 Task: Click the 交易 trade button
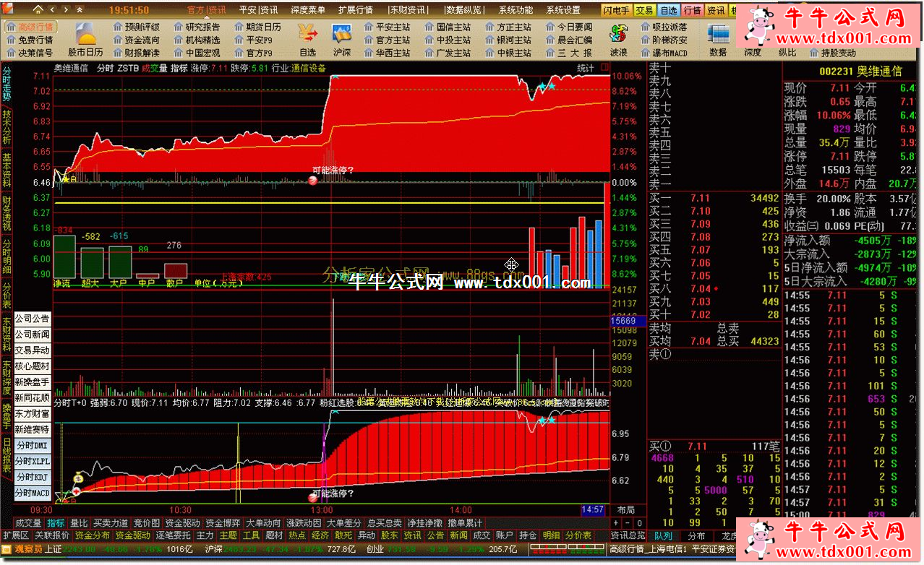point(644,11)
